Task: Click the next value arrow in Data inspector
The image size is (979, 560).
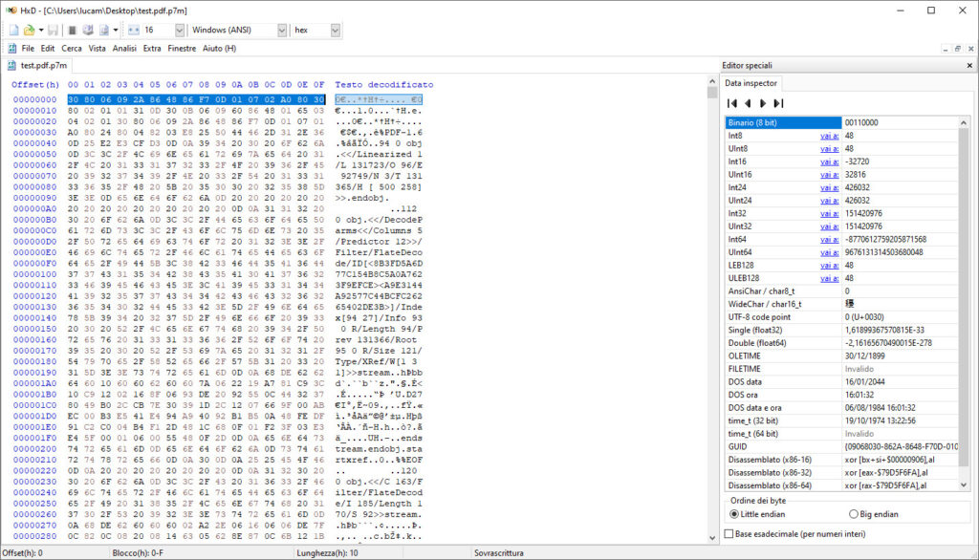Action: (764, 103)
